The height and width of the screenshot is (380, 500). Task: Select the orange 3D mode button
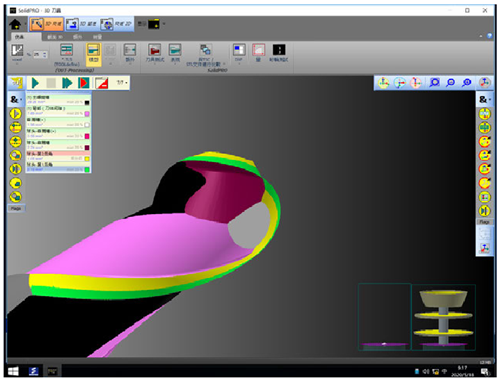(46, 24)
